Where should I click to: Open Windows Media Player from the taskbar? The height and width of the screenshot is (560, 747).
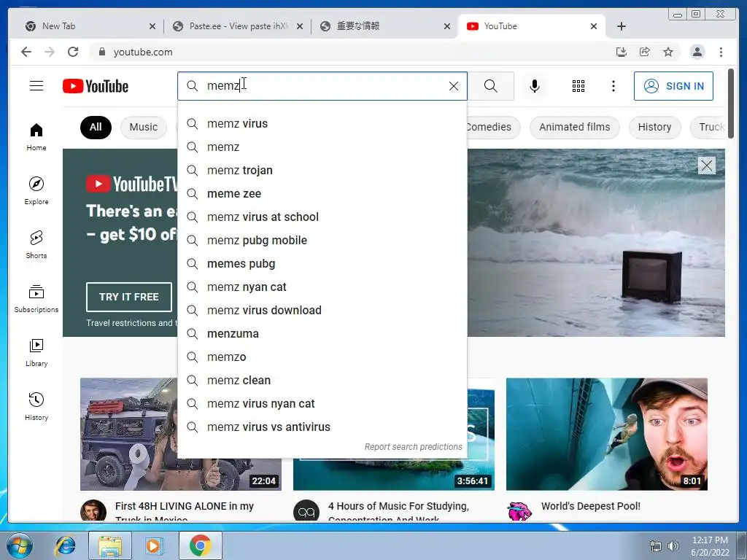(x=153, y=545)
